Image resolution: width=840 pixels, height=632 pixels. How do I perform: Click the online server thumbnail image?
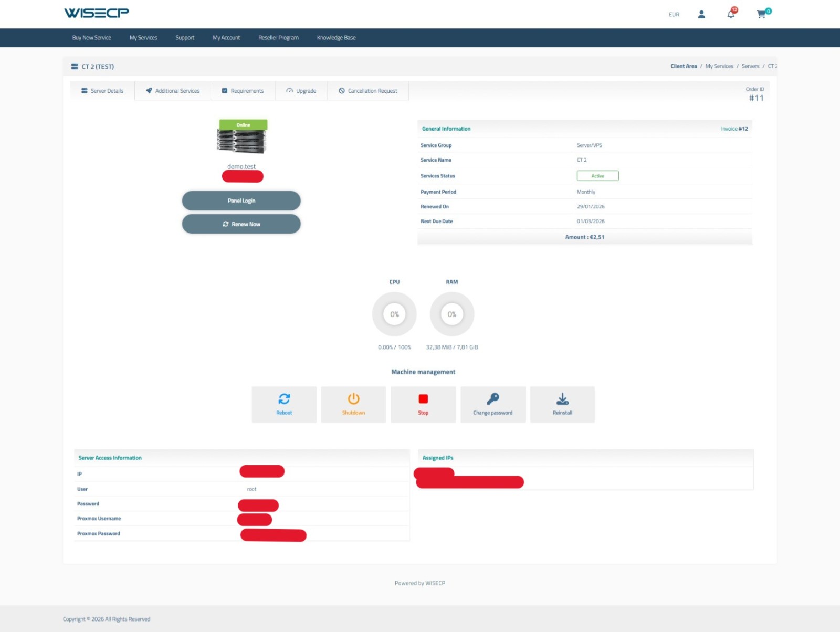(242, 138)
